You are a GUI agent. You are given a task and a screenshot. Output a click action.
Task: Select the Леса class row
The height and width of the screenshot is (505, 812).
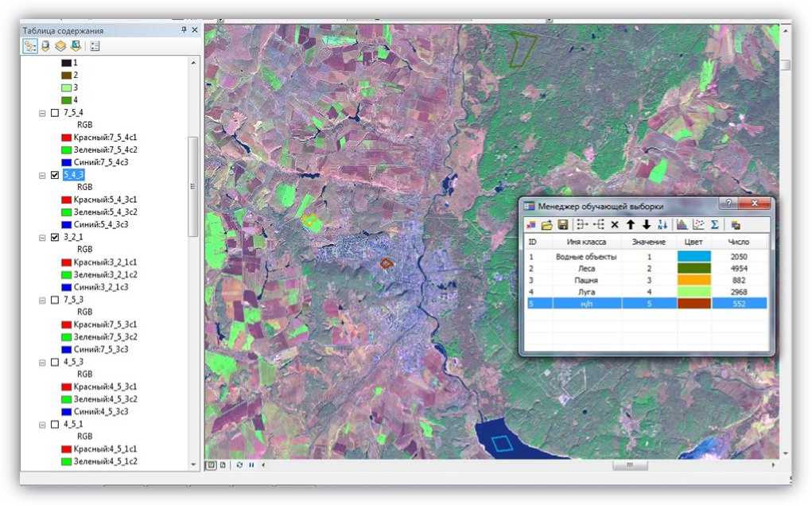587,268
